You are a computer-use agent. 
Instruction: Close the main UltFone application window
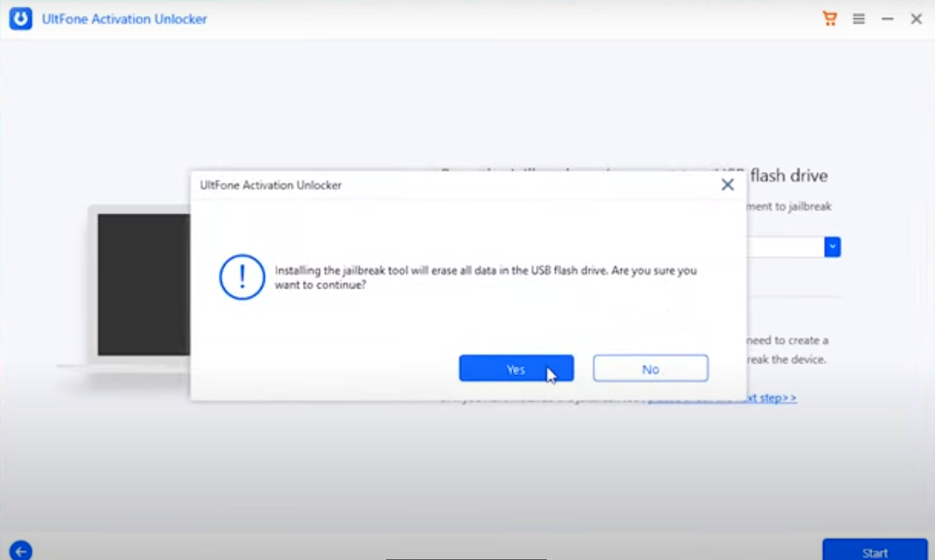917,19
